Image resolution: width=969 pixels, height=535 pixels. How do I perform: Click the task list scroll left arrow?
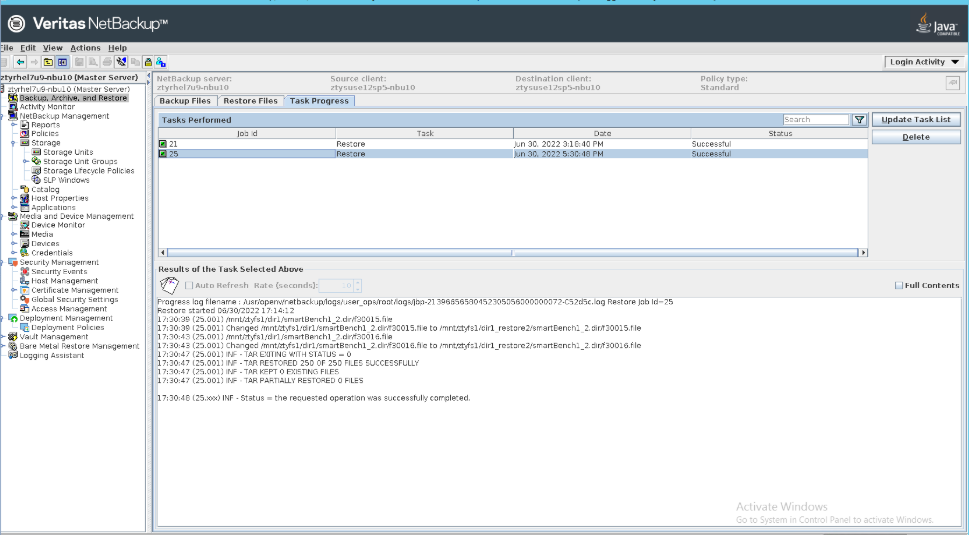[x=163, y=252]
